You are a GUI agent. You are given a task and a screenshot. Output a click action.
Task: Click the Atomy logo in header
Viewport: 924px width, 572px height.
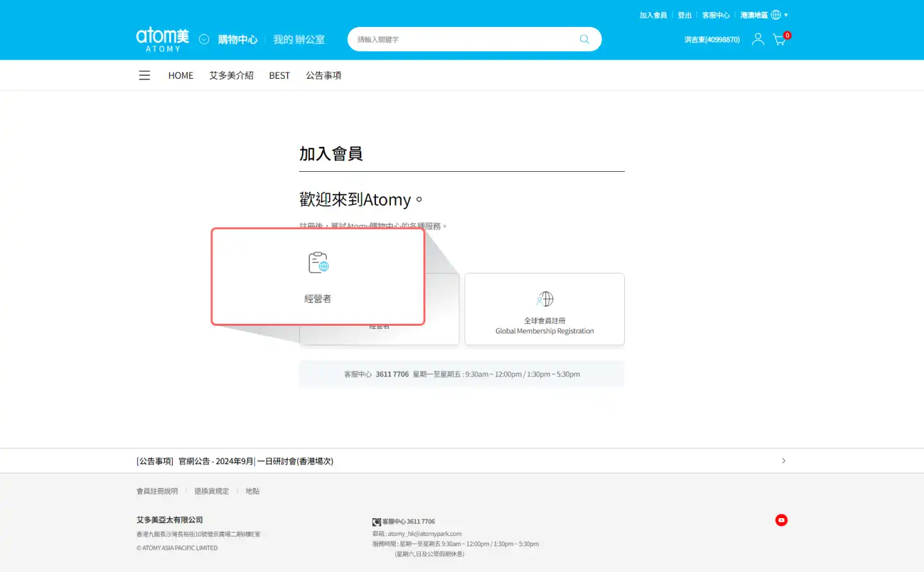(x=162, y=39)
